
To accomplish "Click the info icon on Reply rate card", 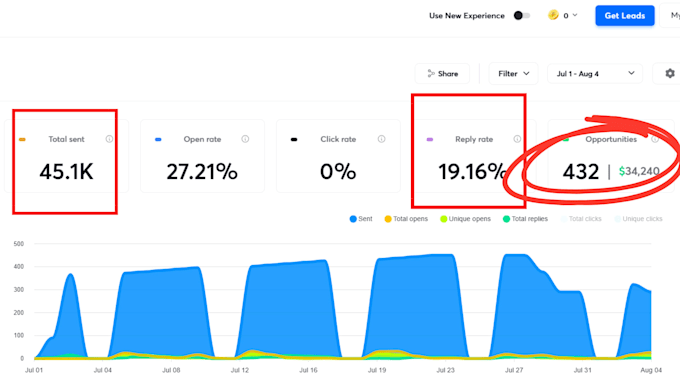I will click(517, 139).
